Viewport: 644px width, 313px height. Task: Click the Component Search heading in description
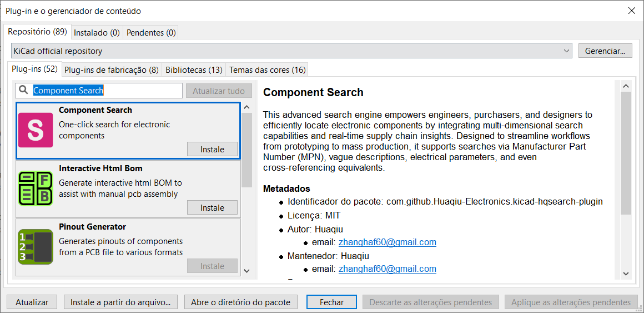click(313, 92)
